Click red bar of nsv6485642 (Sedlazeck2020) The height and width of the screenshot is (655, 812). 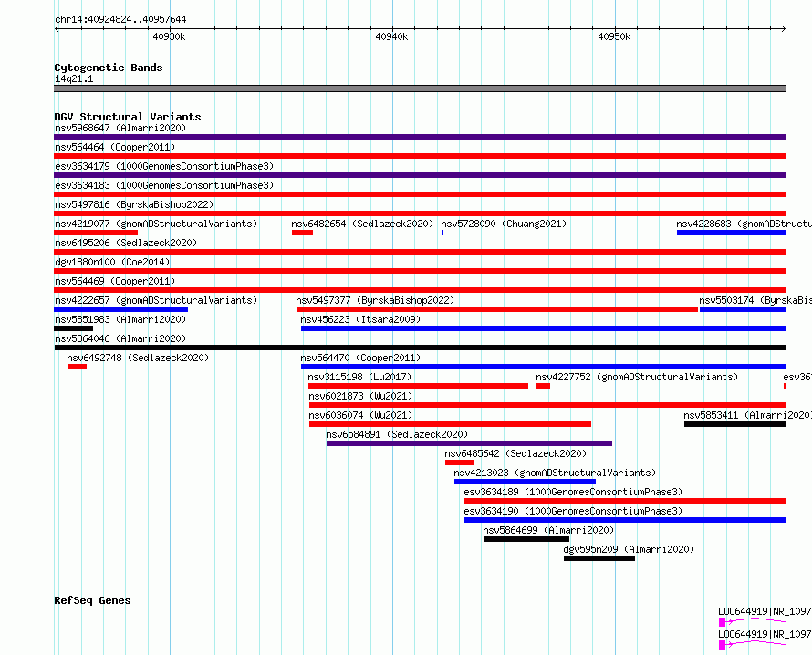pyautogui.click(x=459, y=463)
